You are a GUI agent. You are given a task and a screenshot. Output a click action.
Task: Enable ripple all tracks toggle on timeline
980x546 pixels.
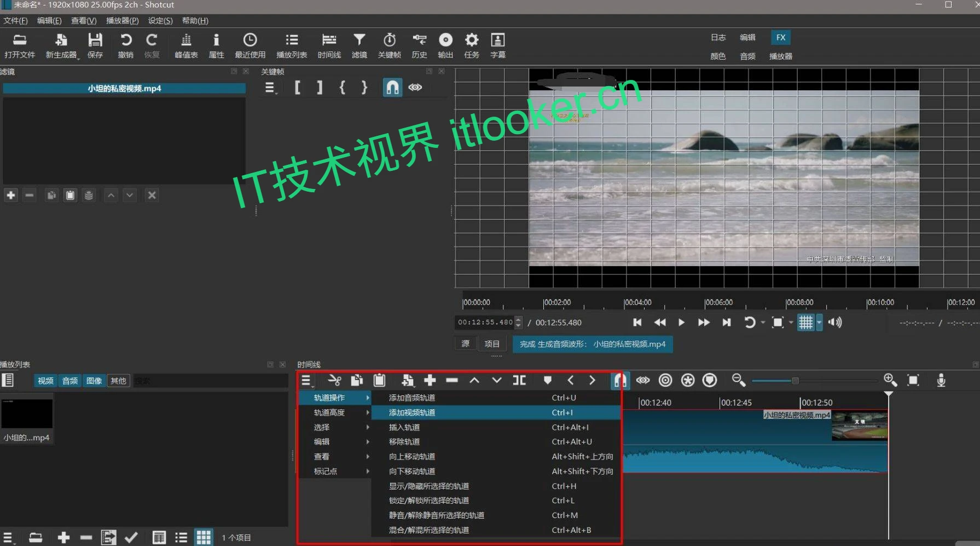click(x=688, y=380)
